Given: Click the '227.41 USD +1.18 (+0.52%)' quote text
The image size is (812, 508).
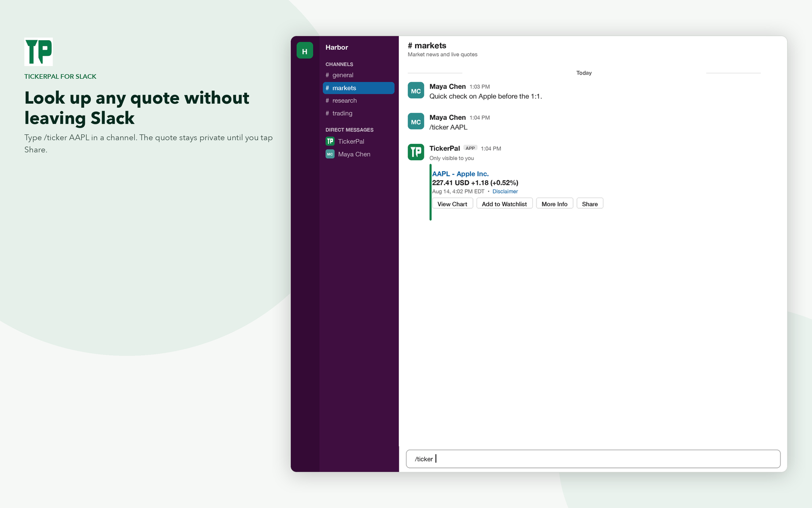Looking at the screenshot, I should pos(475,183).
